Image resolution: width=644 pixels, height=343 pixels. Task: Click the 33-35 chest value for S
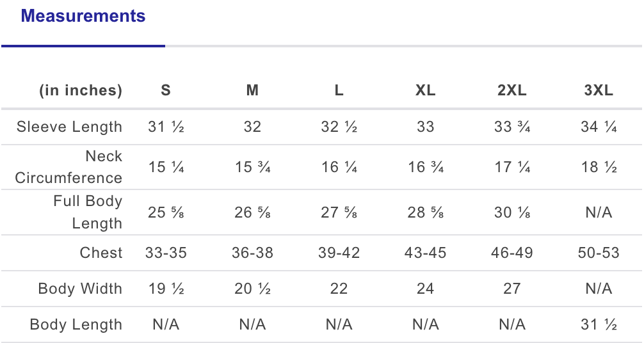tap(166, 253)
